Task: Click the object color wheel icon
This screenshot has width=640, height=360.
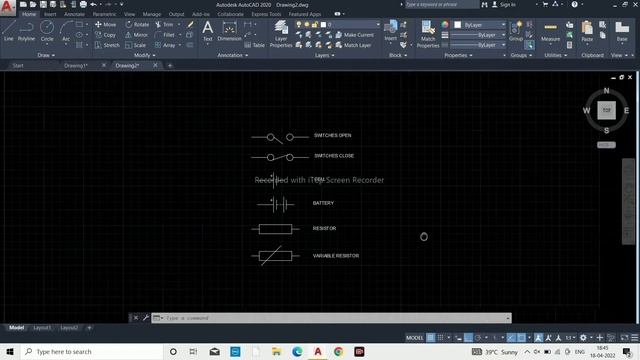Action: pos(445,24)
